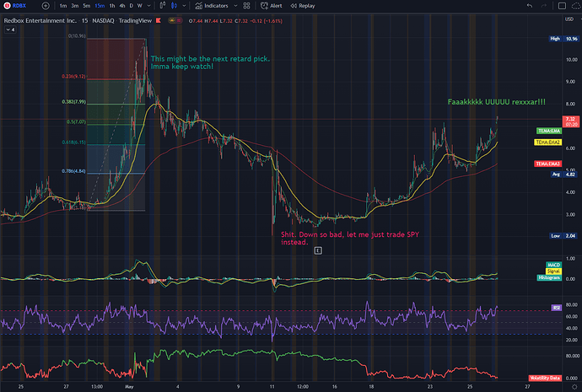Click the 0.236(9.12) Fibonacci level label
Screen dimensions: 582x392
pyautogui.click(x=73, y=77)
